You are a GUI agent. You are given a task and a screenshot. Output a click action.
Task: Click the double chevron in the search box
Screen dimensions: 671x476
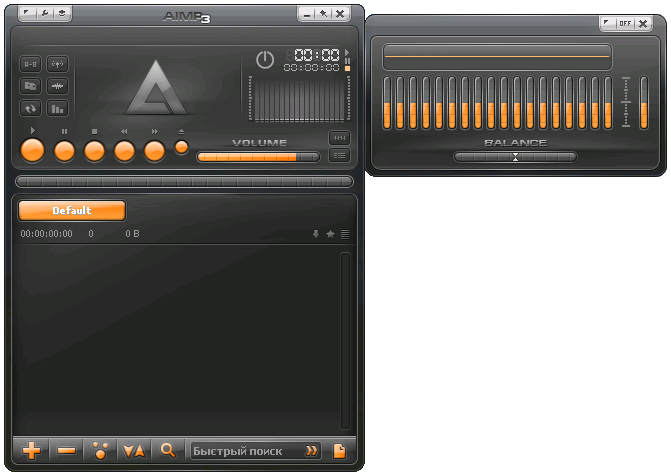point(312,451)
